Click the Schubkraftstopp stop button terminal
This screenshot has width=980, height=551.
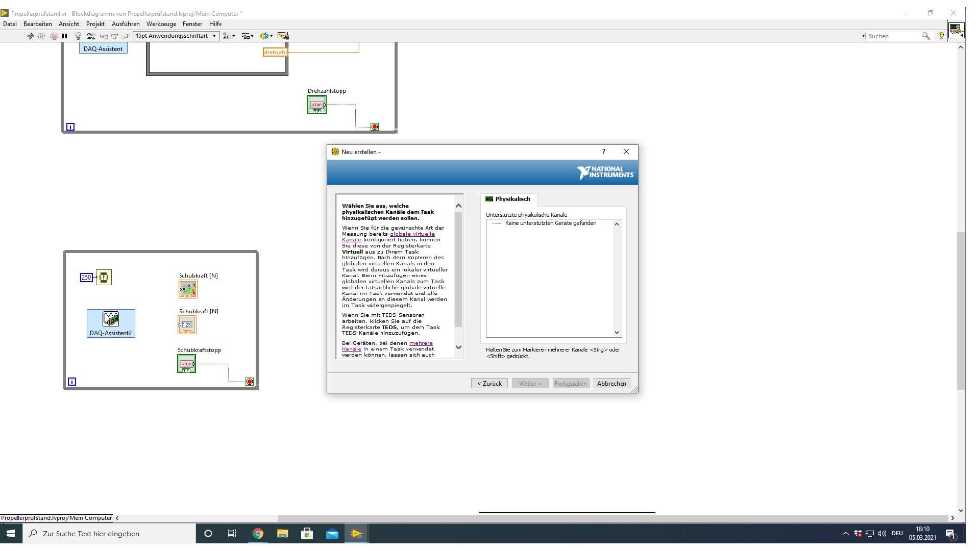tap(186, 364)
